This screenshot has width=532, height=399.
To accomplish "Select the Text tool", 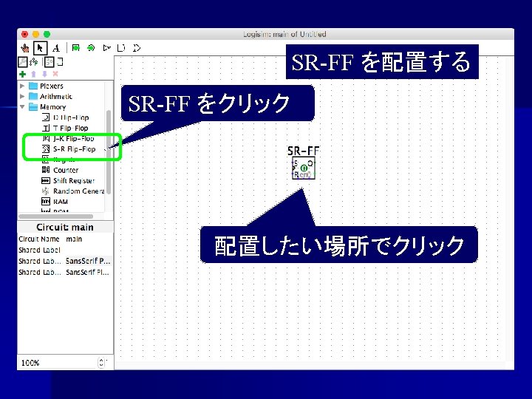I will (56, 48).
